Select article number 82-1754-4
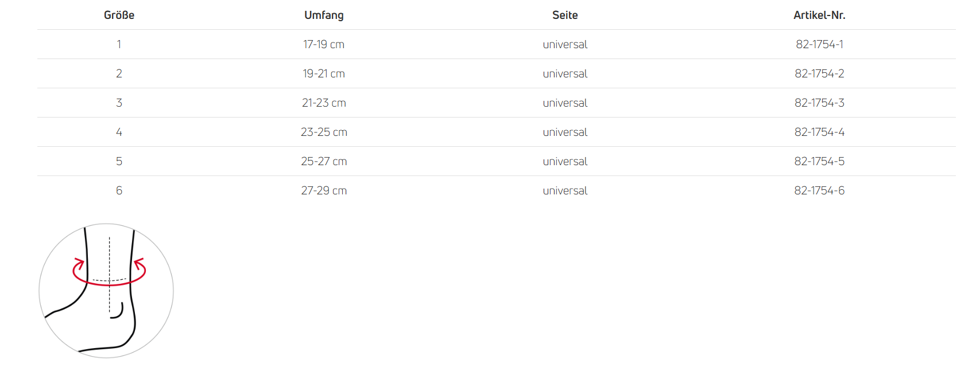This screenshot has width=980, height=371. (x=819, y=132)
